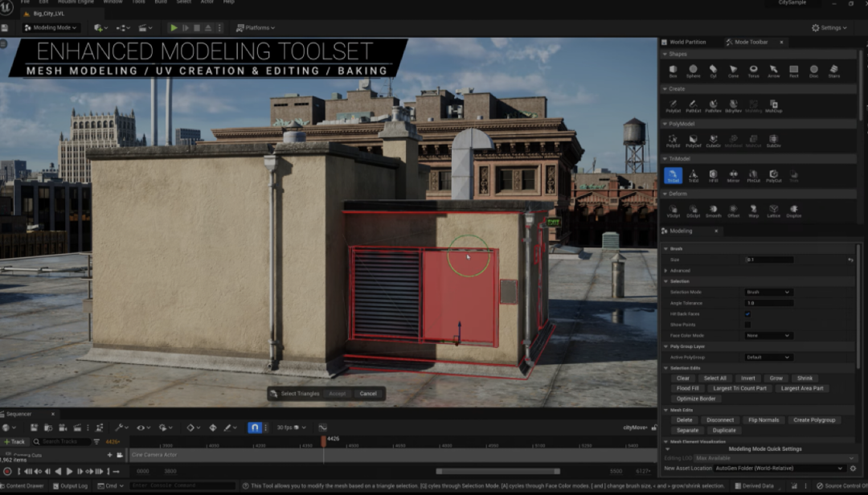
Task: Activate the Warp deform tool
Action: pyautogui.click(x=753, y=211)
